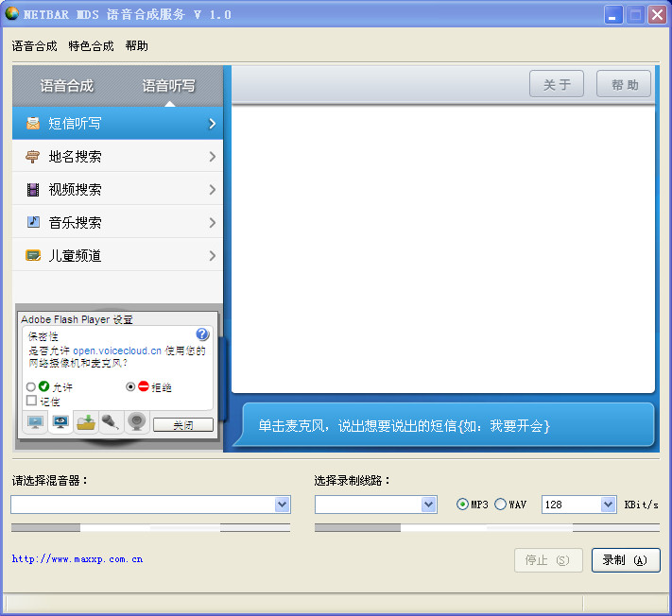Open Flash local storage folder tab
This screenshot has width=672, height=616.
(x=86, y=423)
